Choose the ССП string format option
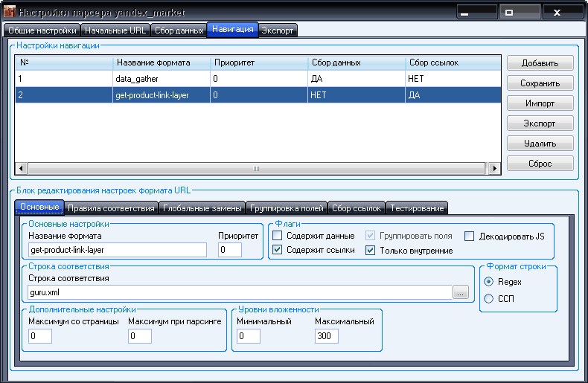The height and width of the screenshot is (383, 588). [x=489, y=298]
